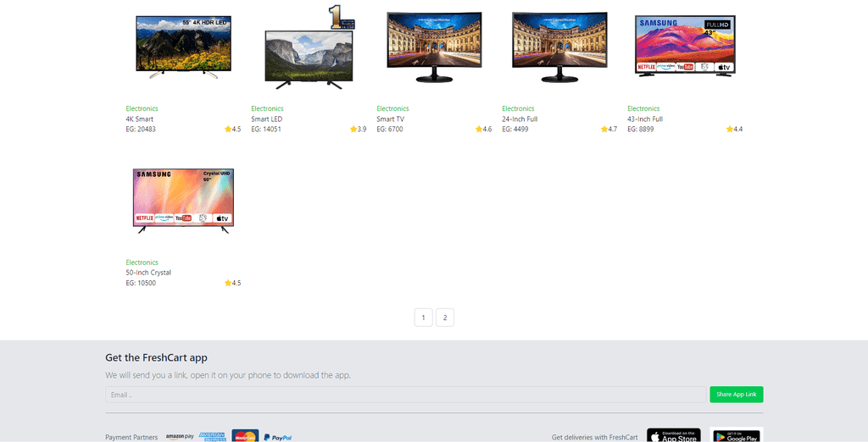Click the star rating icon beside 4.6
The image size is (868, 442).
479,130
